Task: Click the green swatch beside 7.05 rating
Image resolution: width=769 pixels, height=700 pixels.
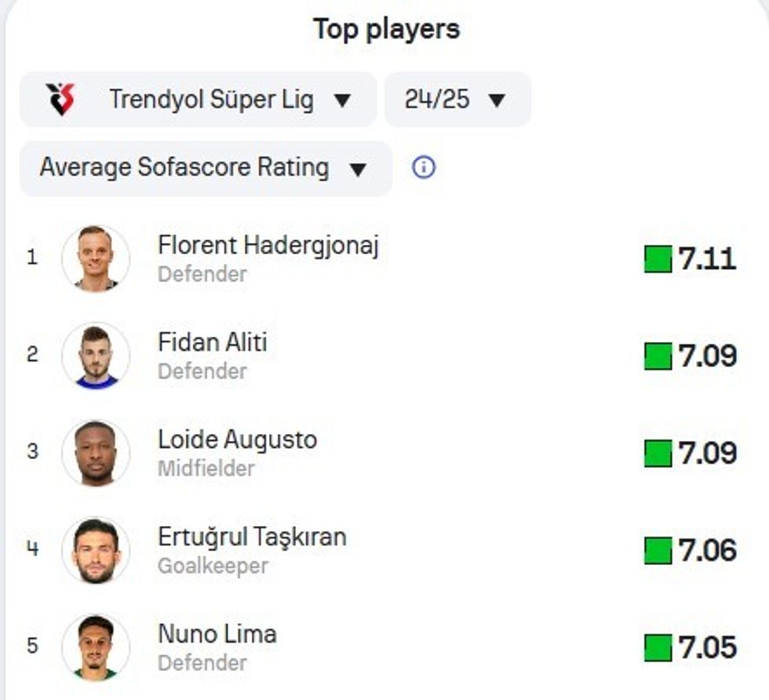Action: [658, 648]
